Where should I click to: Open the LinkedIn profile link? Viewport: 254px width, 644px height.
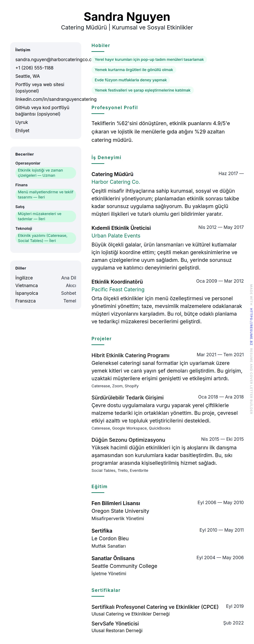point(56,99)
